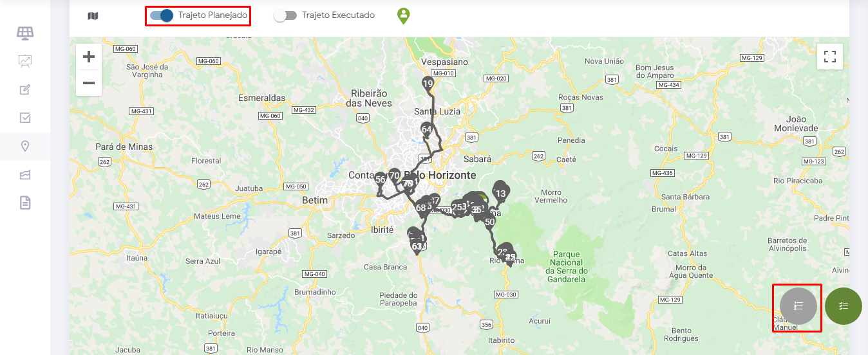This screenshot has height=355, width=868.
Task: Open the presentation chart sidebar icon
Action: pyautogui.click(x=25, y=61)
